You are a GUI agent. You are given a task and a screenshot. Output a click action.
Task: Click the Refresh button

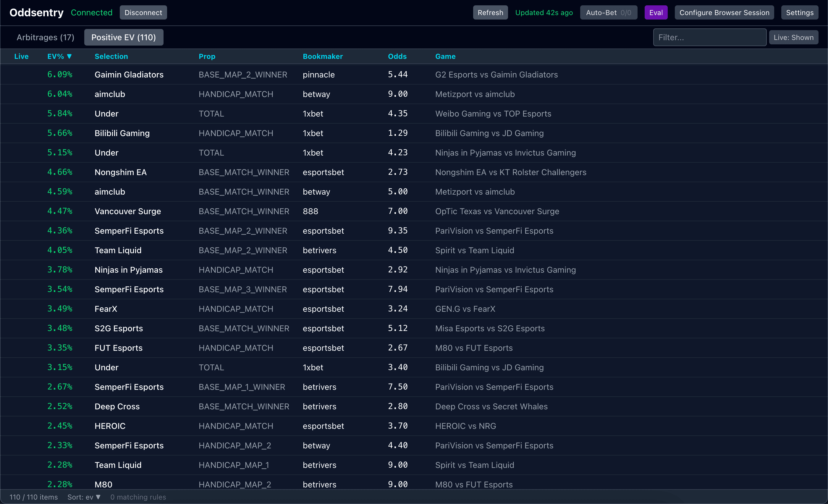(x=490, y=12)
